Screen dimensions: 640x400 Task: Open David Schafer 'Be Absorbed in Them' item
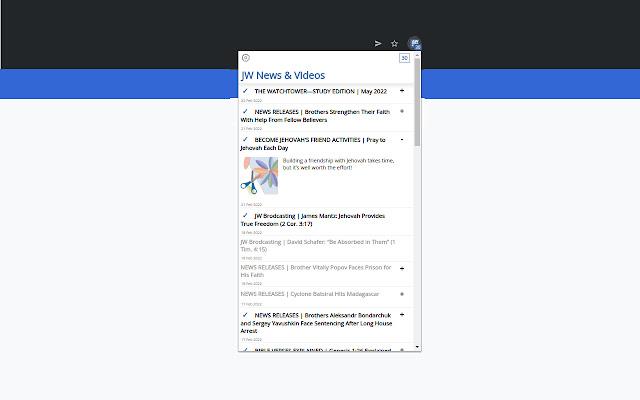click(x=318, y=246)
